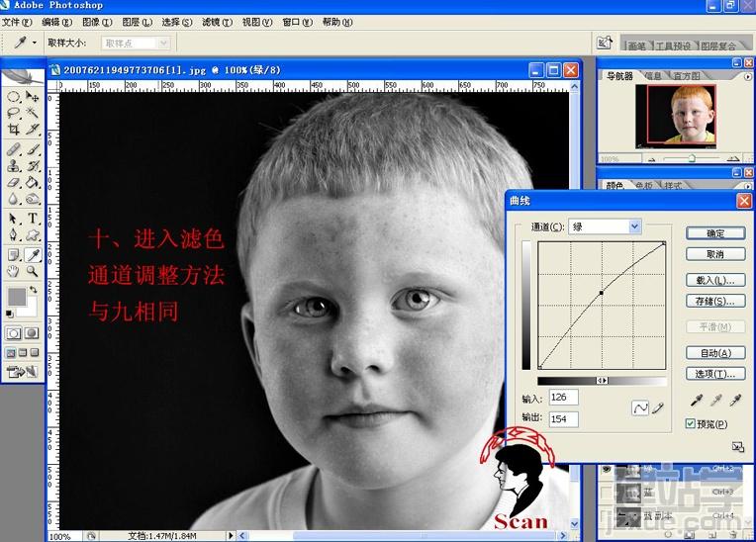This screenshot has width=756, height=542.
Task: Select the History Brush tool
Action: [33, 166]
